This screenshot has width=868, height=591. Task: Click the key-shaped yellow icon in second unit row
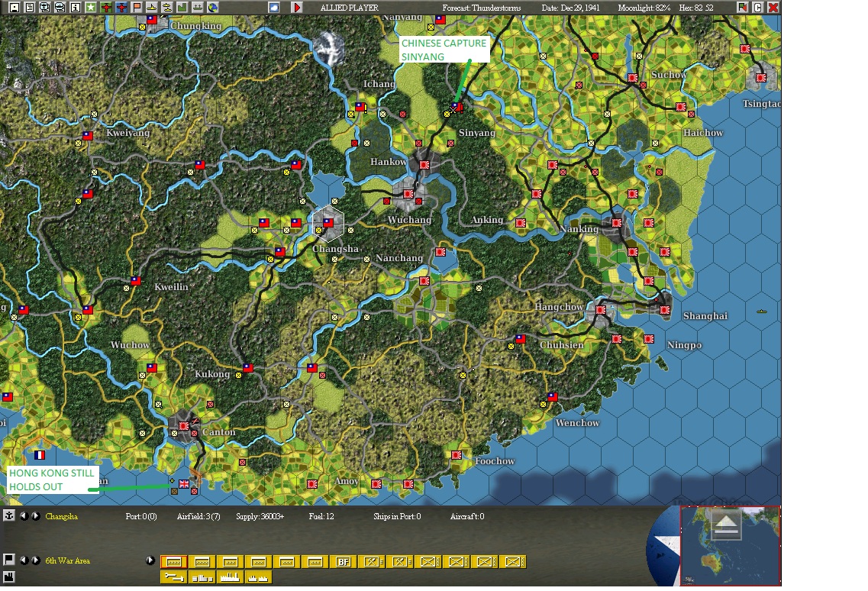pyautogui.click(x=174, y=577)
